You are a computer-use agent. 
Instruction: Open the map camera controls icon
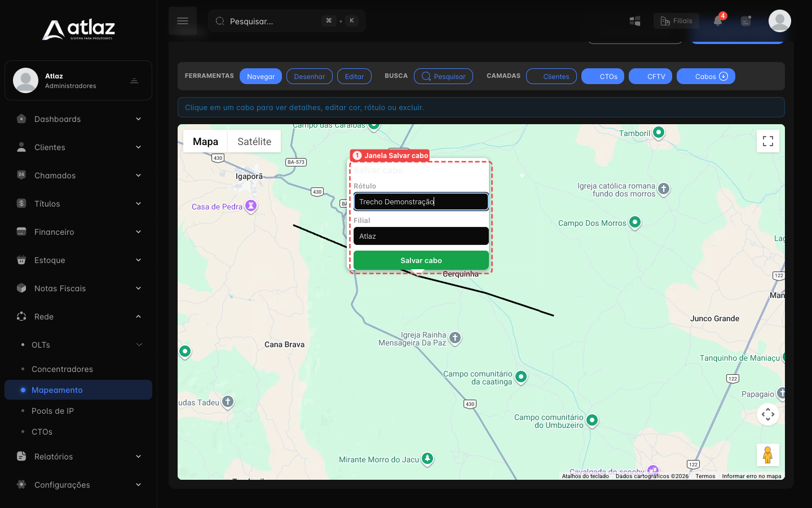coord(768,414)
